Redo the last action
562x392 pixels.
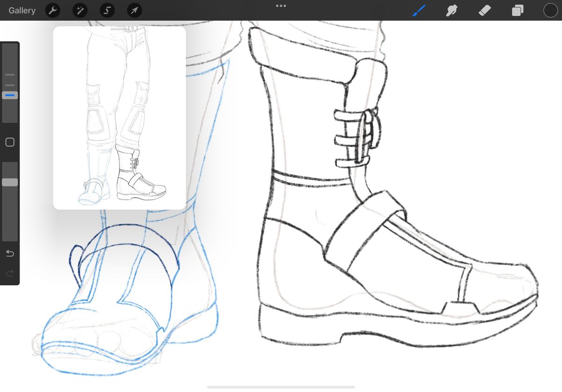pos(10,273)
